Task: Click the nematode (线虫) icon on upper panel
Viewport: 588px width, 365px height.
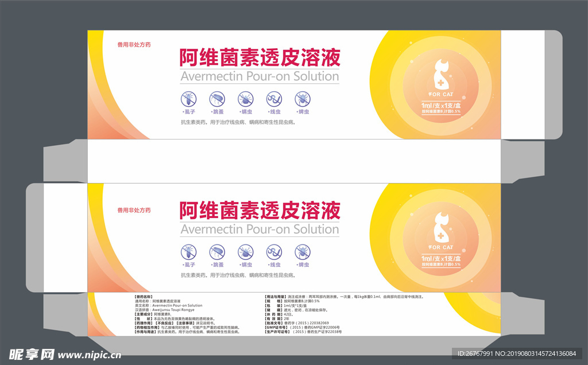Action: (274, 99)
